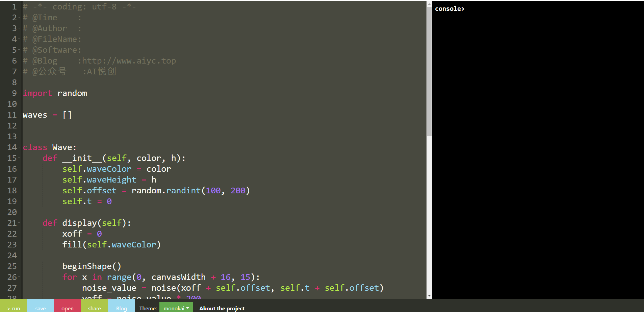Screen dimensions: 644x312
Task: Click the open button
Action: pyautogui.click(x=68, y=306)
